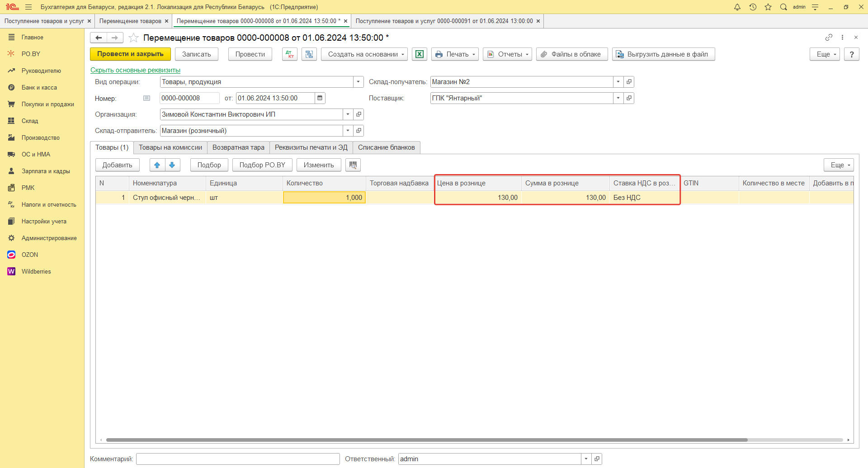Screen dimensions: 868x468
Task: Move row down with blue arrow
Action: [172, 165]
